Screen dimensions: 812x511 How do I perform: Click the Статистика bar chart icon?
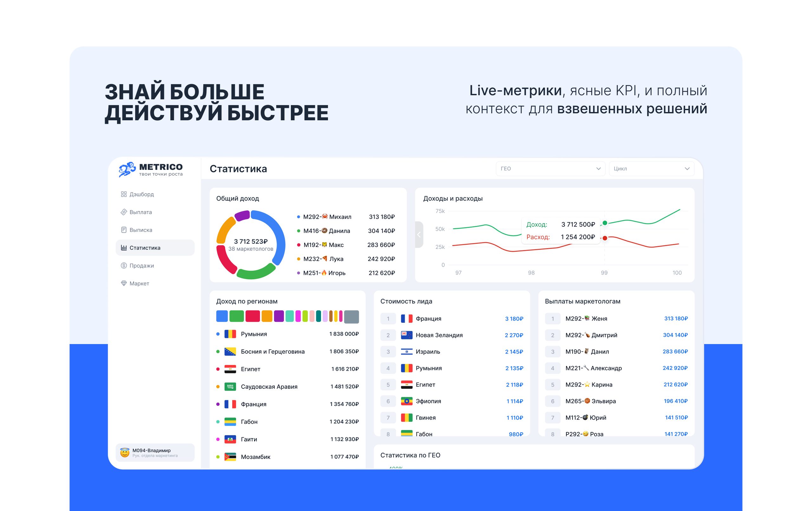124,248
